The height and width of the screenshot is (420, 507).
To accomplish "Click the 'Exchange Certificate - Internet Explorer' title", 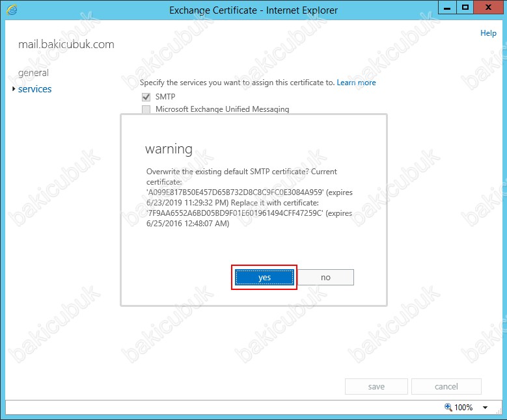I will click(254, 10).
